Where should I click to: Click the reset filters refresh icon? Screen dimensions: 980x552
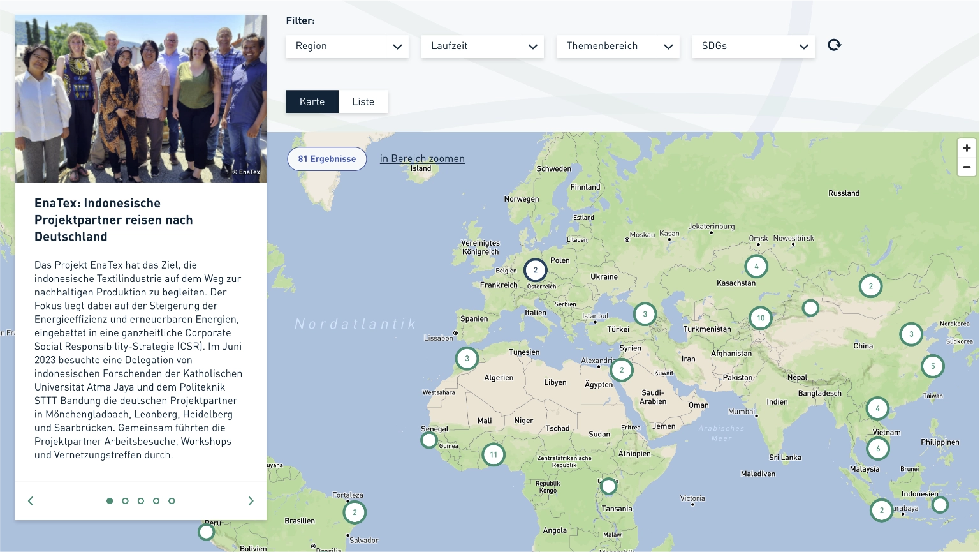(x=834, y=45)
